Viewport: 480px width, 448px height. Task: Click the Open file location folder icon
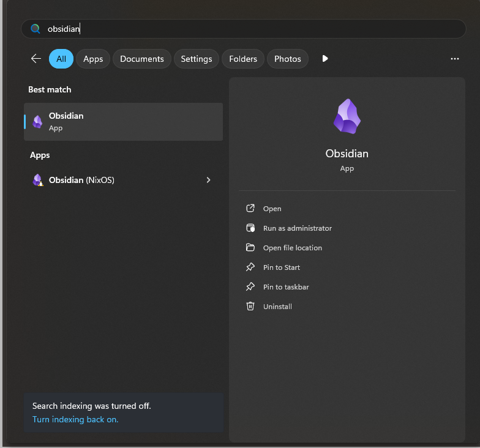(250, 247)
